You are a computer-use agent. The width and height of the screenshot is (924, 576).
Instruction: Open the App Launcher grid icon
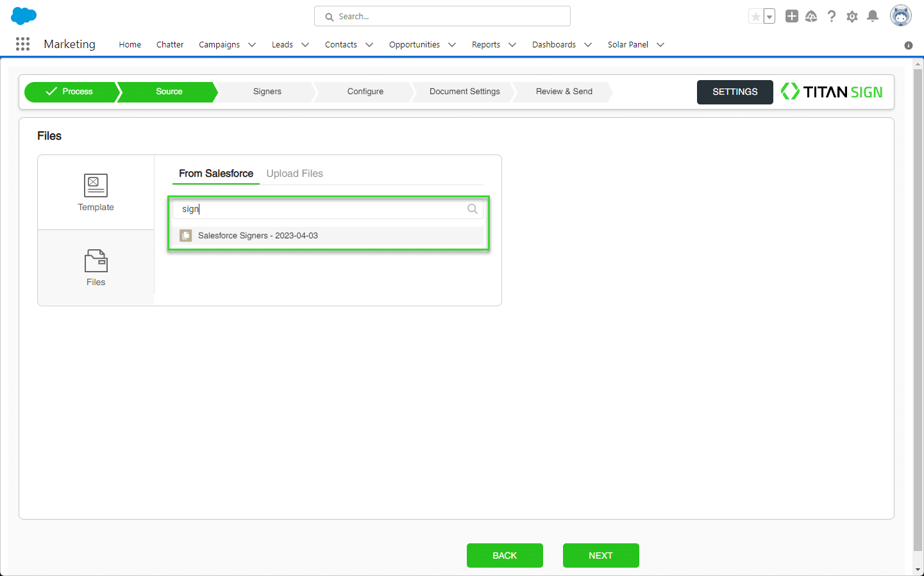coord(22,44)
